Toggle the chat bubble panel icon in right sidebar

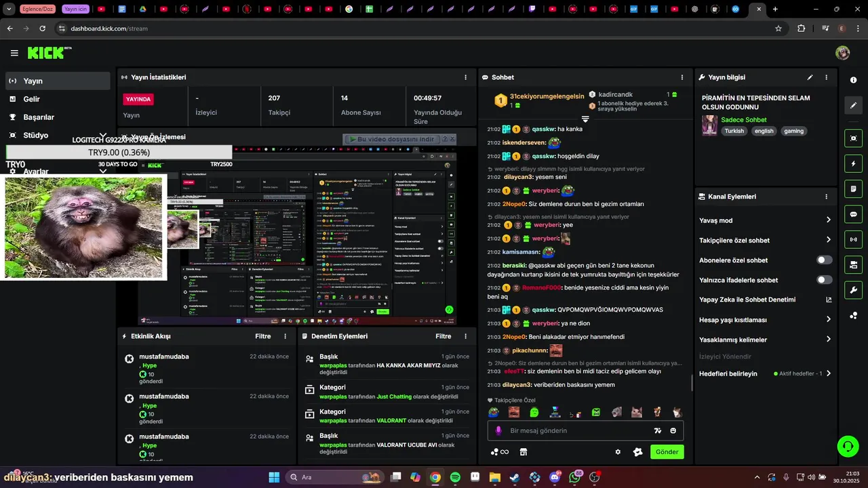pyautogui.click(x=853, y=214)
